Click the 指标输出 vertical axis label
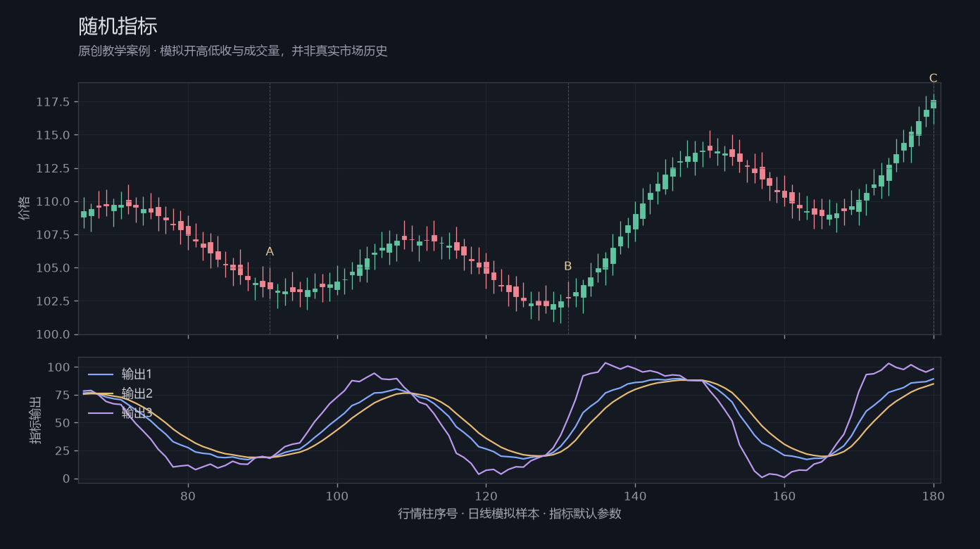Viewport: 980px width, 549px height. click(35, 420)
